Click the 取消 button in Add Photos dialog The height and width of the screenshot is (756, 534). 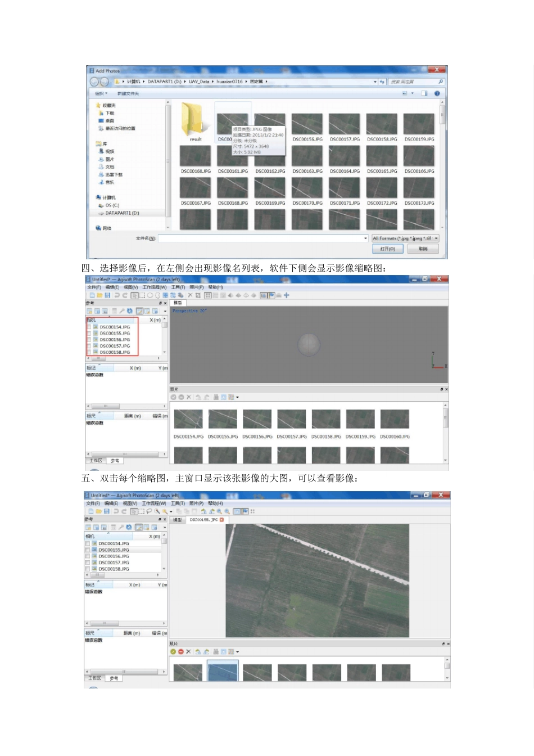(423, 249)
